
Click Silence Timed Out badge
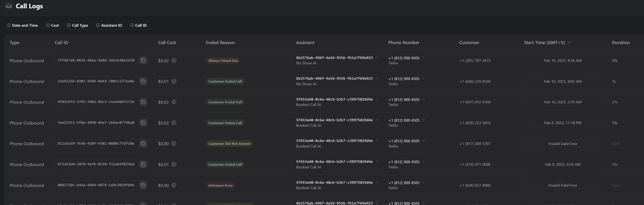click(x=223, y=60)
